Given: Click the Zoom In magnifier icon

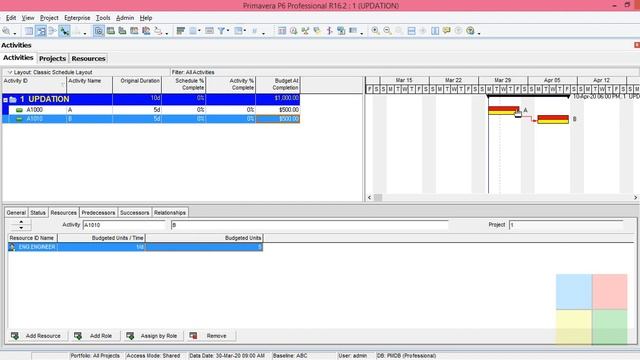Looking at the screenshot, I should pos(375,31).
